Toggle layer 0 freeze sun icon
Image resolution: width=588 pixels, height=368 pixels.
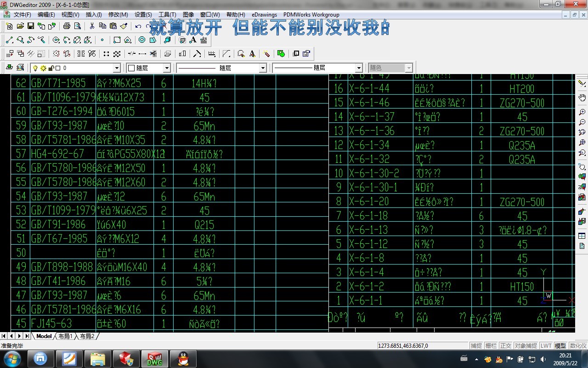click(x=43, y=68)
